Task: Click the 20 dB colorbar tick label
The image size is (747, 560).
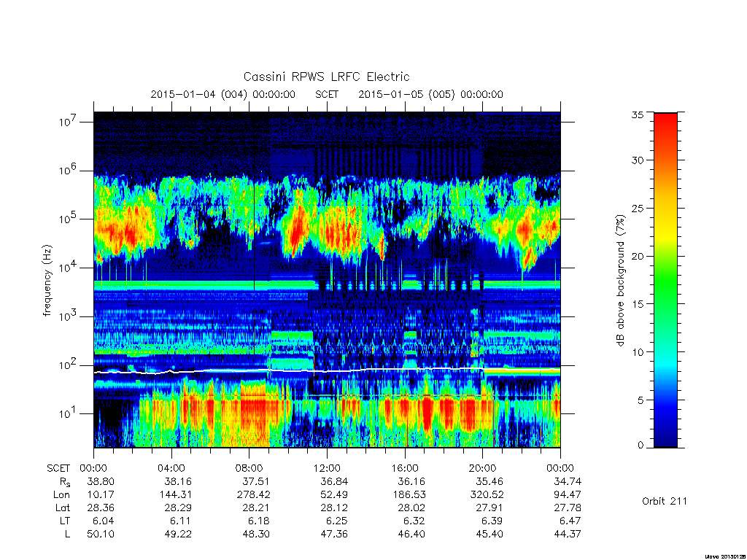Action: (x=638, y=256)
